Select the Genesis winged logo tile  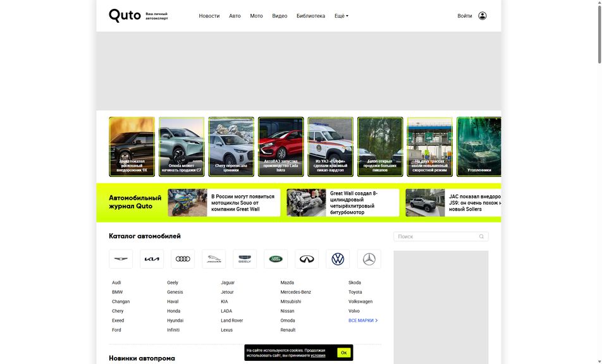coord(121,259)
